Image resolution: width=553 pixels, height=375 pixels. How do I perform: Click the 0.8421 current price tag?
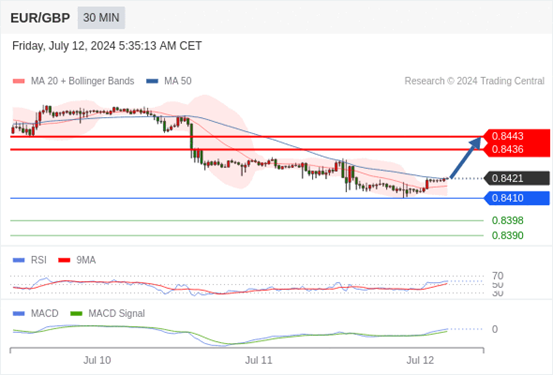(517, 179)
